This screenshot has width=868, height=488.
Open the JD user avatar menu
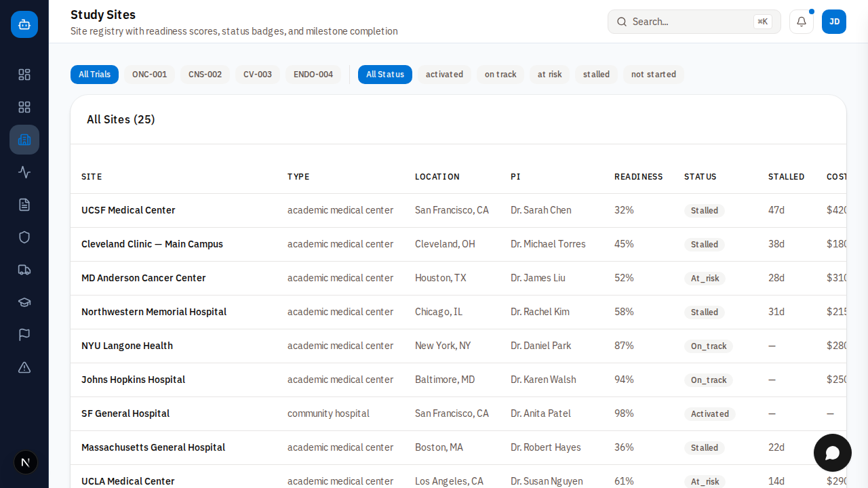pyautogui.click(x=834, y=22)
